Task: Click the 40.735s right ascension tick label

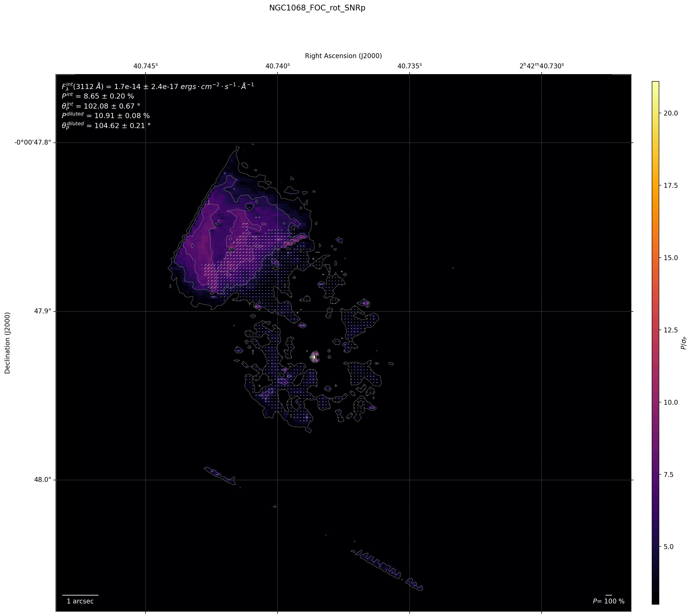Action: pos(409,66)
